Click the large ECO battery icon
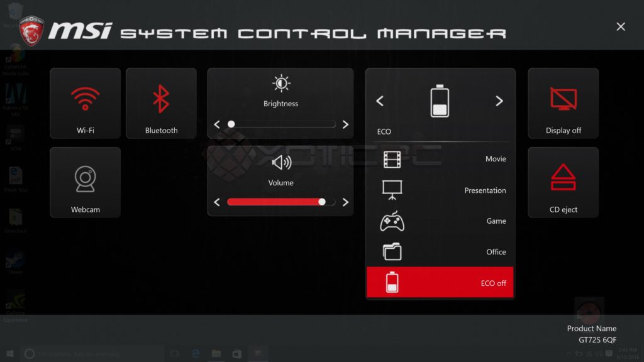644x362 pixels. [x=440, y=101]
